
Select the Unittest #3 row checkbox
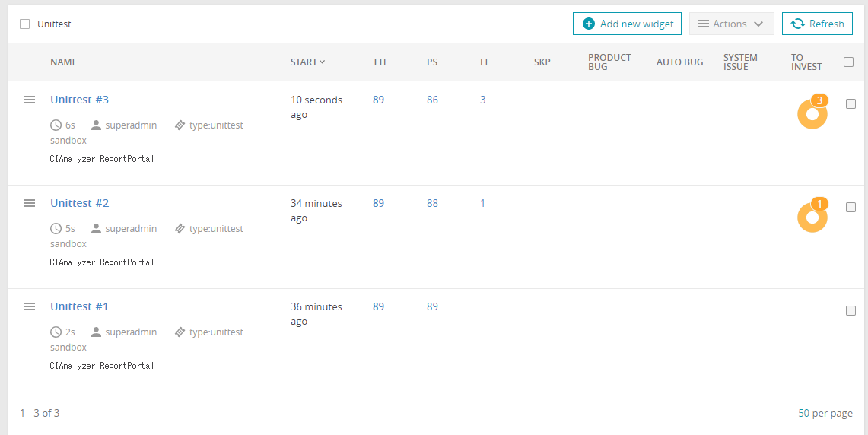point(851,104)
